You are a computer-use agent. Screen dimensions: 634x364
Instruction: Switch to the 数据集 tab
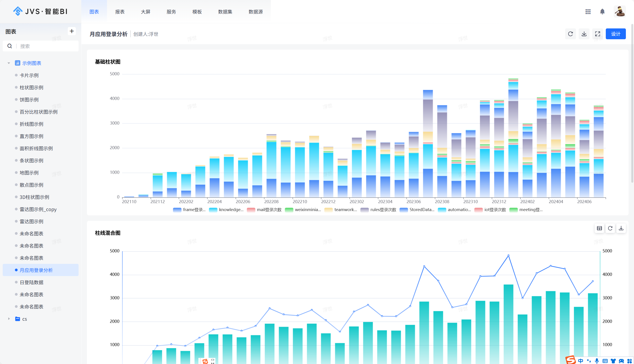click(225, 12)
